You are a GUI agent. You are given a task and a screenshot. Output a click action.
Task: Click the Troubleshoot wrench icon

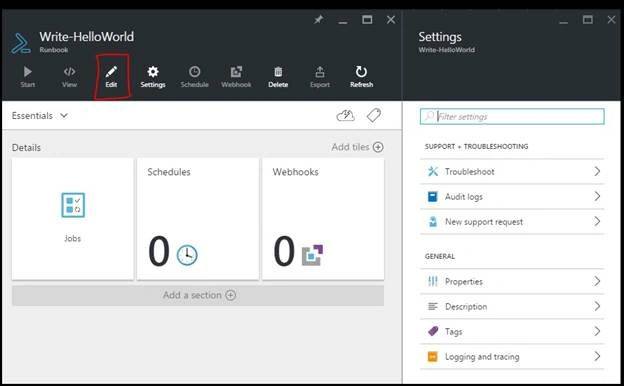[x=433, y=172]
